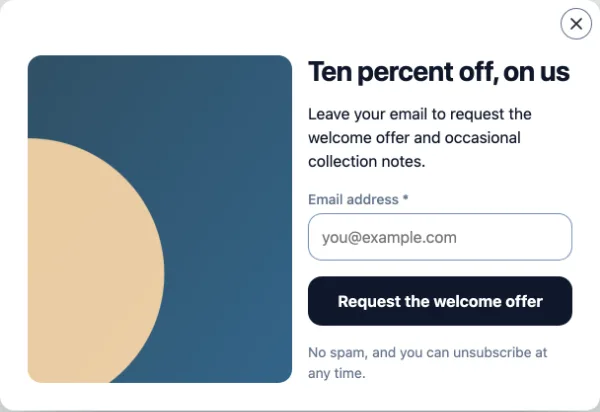This screenshot has width=600, height=412.
Task: Click the words any time in the footer note
Action: coord(336,373)
